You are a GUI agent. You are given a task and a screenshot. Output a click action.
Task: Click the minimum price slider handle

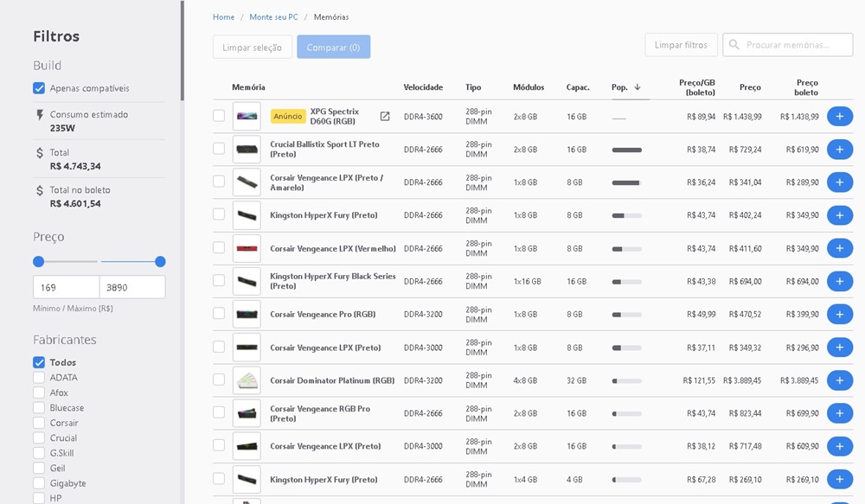pos(38,261)
